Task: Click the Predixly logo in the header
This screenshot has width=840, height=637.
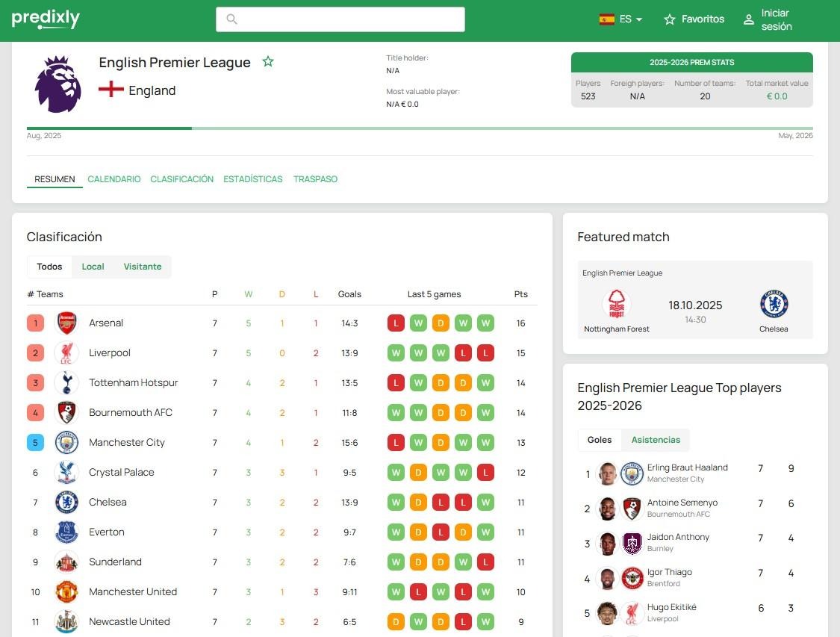Action: click(x=46, y=19)
